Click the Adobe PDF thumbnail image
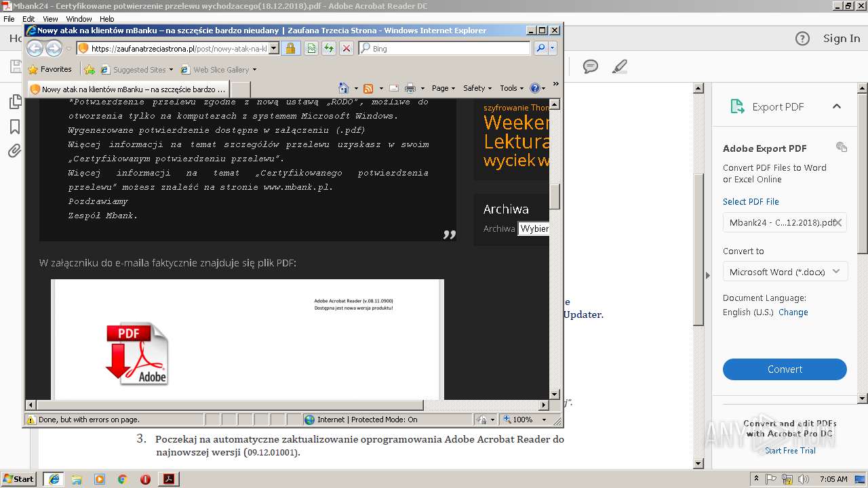The height and width of the screenshot is (488, 868). click(137, 353)
